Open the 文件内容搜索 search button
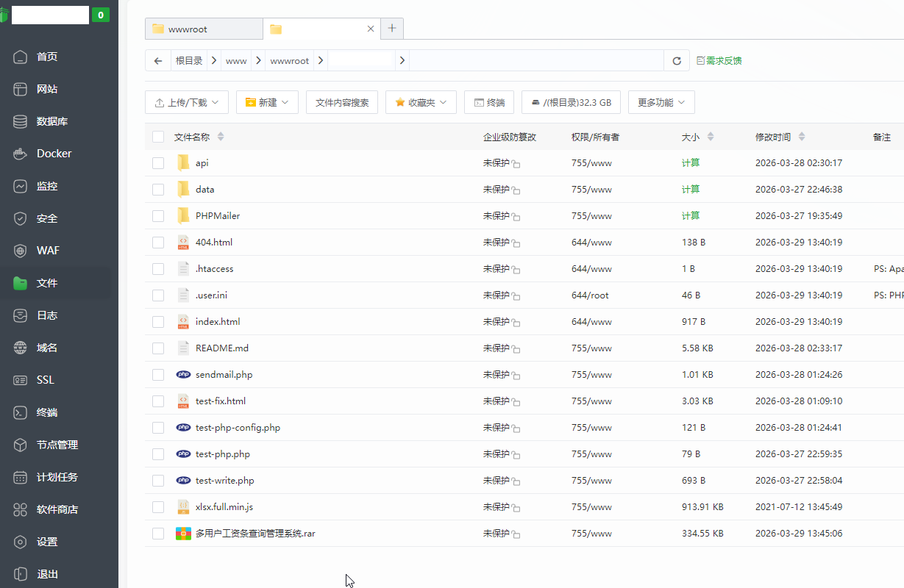 coord(343,101)
